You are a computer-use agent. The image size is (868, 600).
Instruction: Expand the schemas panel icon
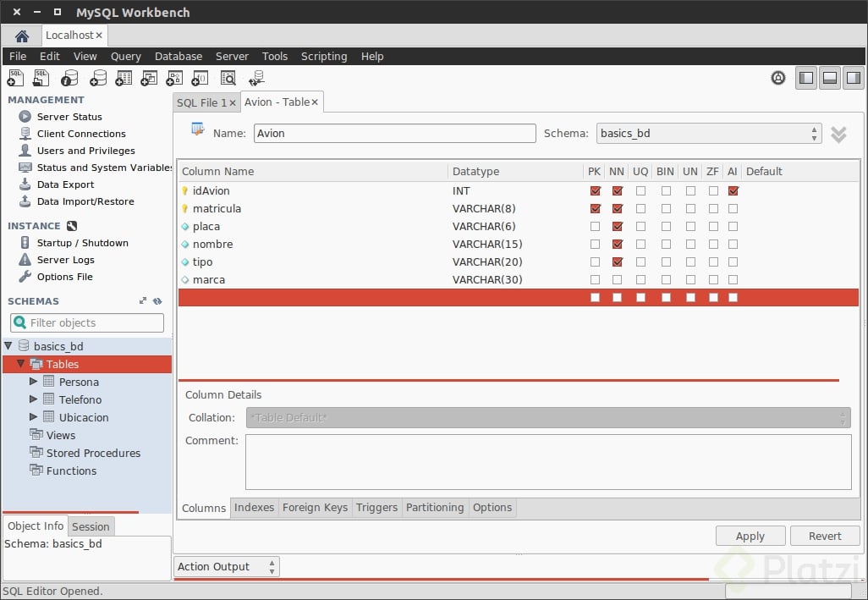143,300
